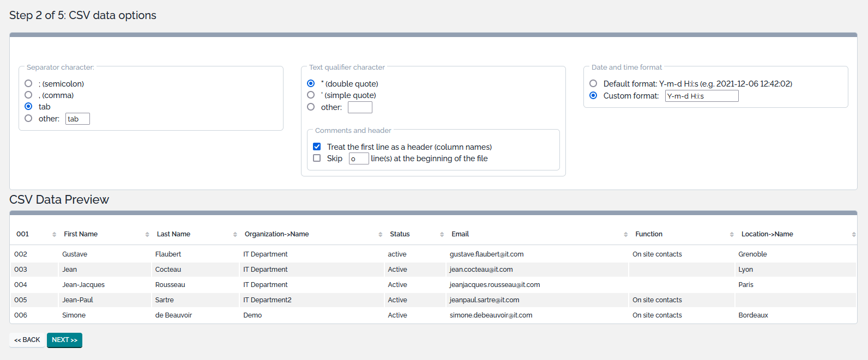Select the semicolon separator option
The image size is (868, 360).
coord(28,83)
